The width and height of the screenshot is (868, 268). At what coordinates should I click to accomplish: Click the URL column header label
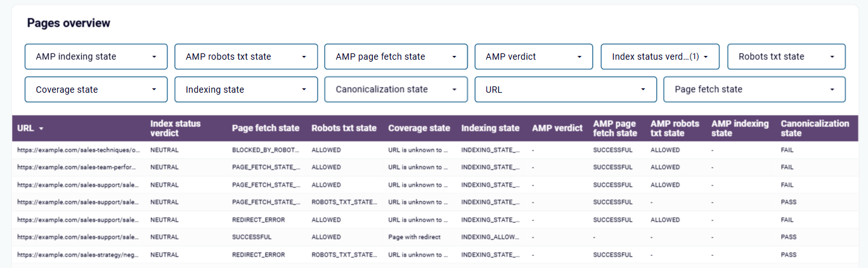coord(26,128)
